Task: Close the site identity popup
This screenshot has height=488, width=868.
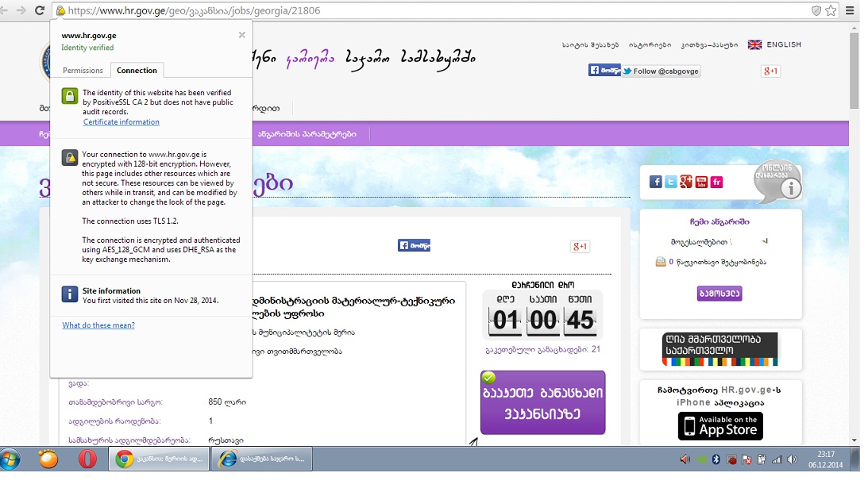Action: (x=242, y=35)
